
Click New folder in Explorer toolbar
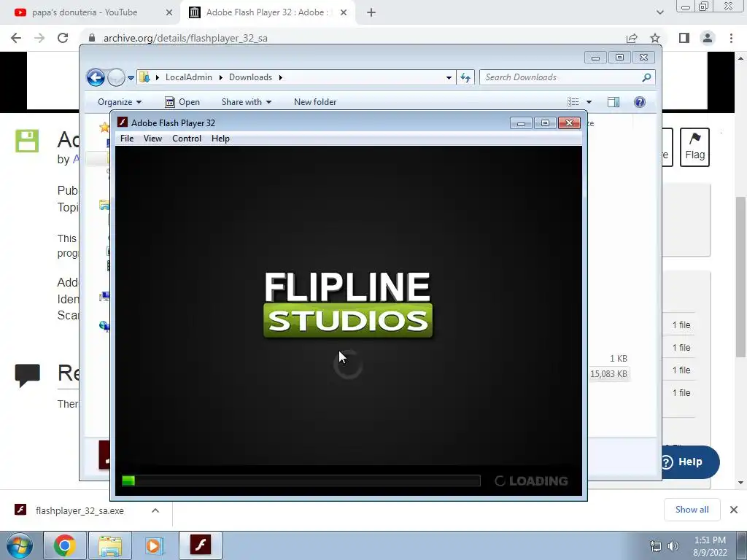click(315, 102)
